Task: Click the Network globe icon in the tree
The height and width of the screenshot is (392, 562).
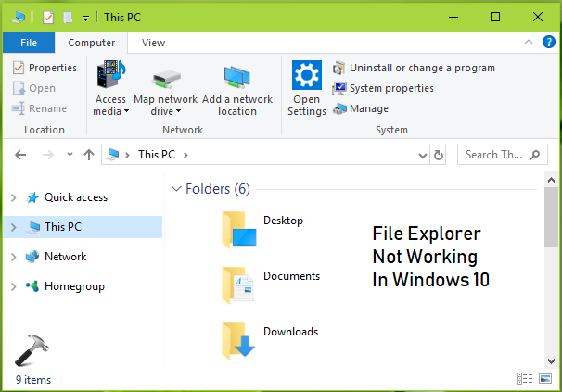Action: [32, 257]
